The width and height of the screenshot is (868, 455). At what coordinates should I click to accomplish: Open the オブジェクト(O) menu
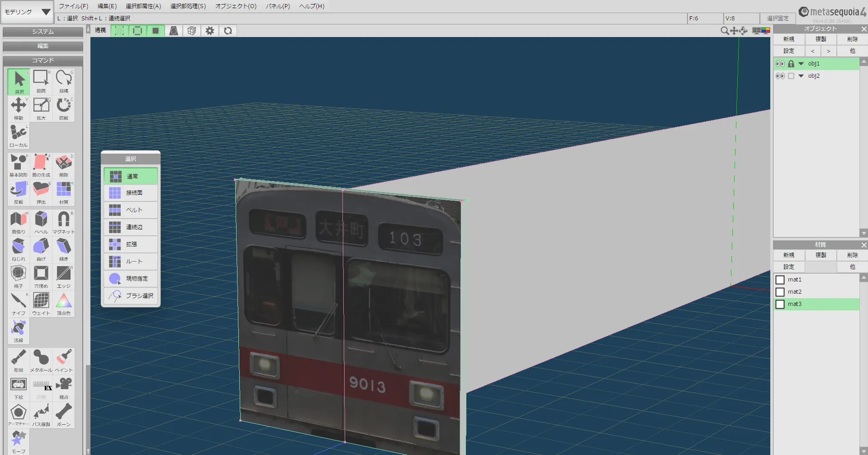click(236, 6)
